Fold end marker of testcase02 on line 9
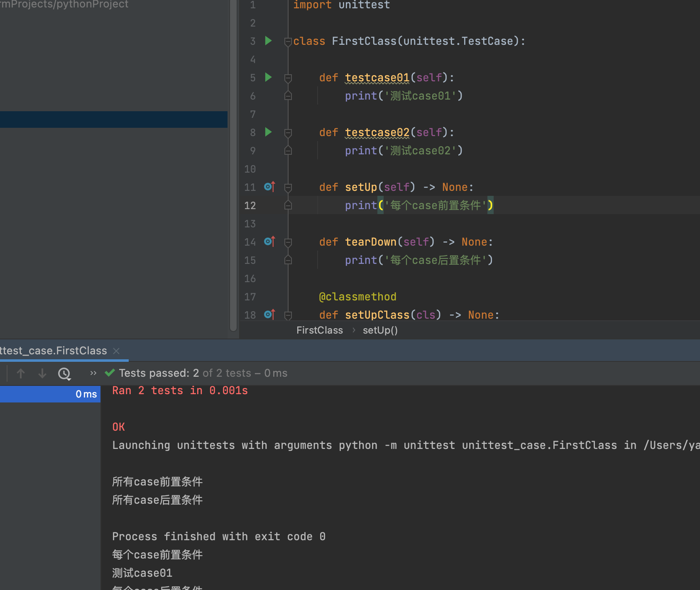Viewport: 700px width, 590px height. (288, 151)
